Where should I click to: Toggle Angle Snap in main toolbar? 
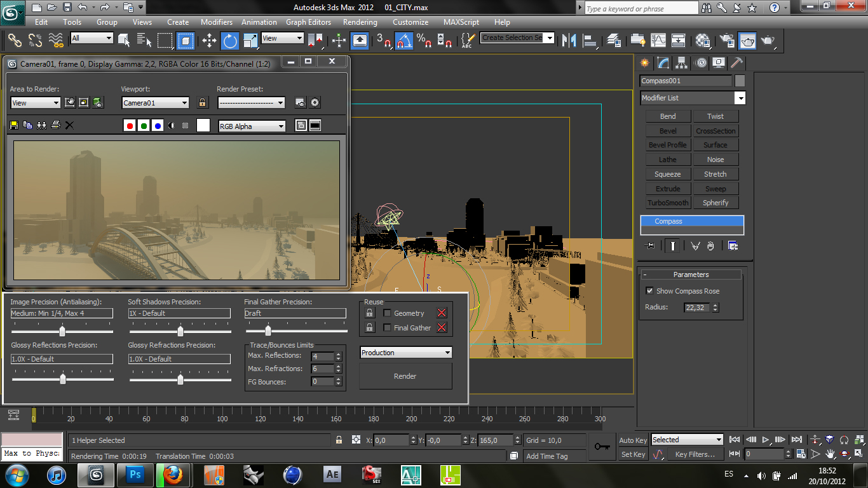tap(404, 41)
